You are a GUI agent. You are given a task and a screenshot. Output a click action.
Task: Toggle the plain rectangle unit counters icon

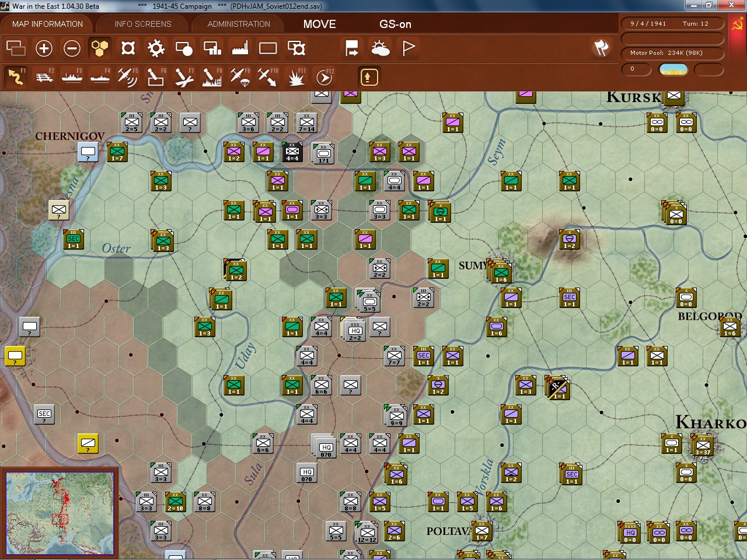click(x=268, y=48)
